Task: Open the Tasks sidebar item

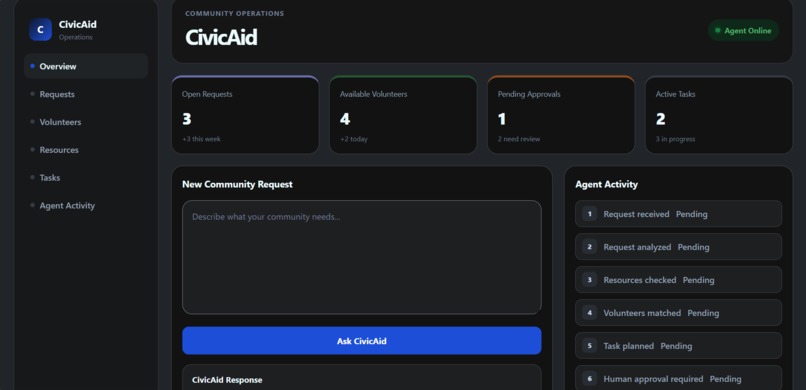Action: (x=86, y=178)
